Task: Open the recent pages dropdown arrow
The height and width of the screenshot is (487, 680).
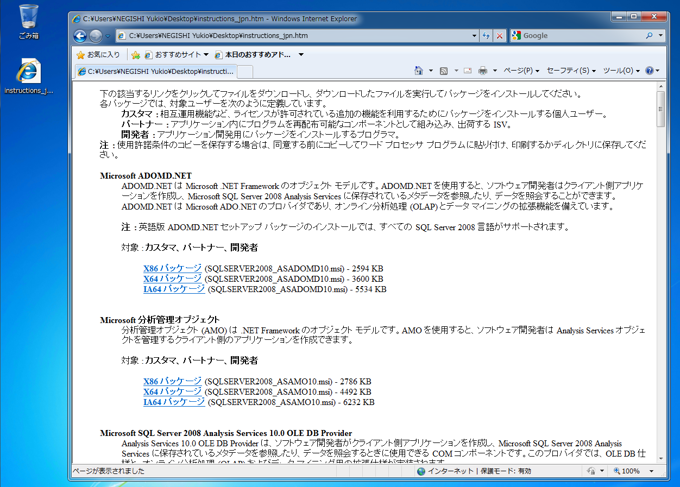Action: tap(108, 36)
